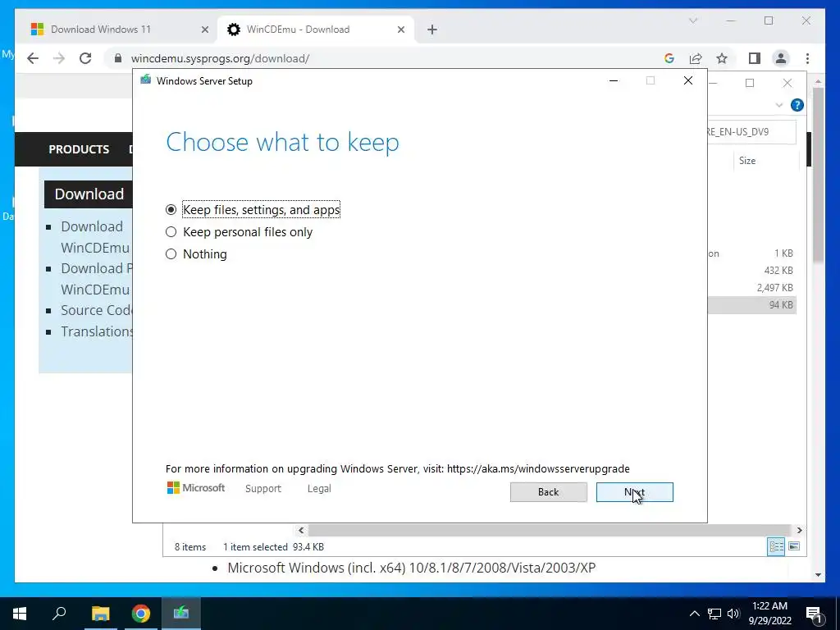Viewport: 840px width, 630px height.
Task: Click the Google icon in address bar
Action: click(x=669, y=58)
